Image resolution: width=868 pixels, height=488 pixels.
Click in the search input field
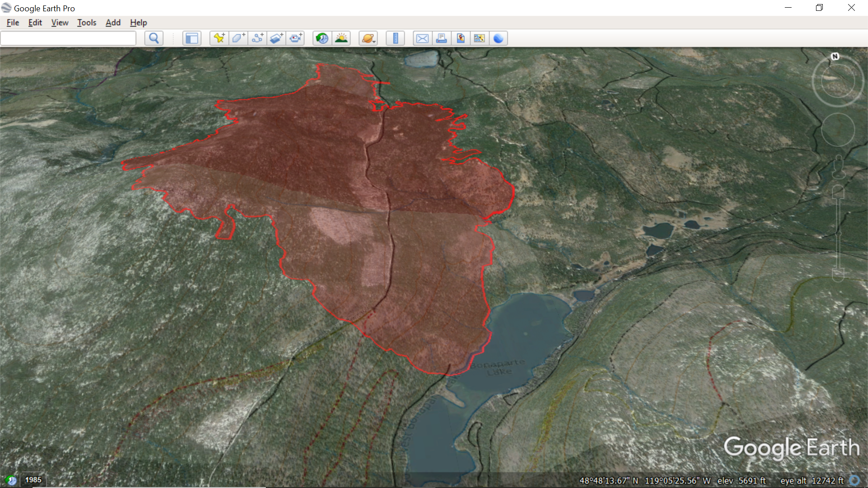[68, 38]
